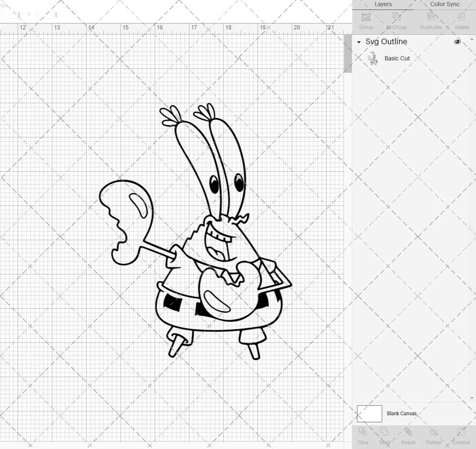Decrement the X position with stepper arrow
The image size is (476, 449).
pyautogui.click(x=19, y=17)
